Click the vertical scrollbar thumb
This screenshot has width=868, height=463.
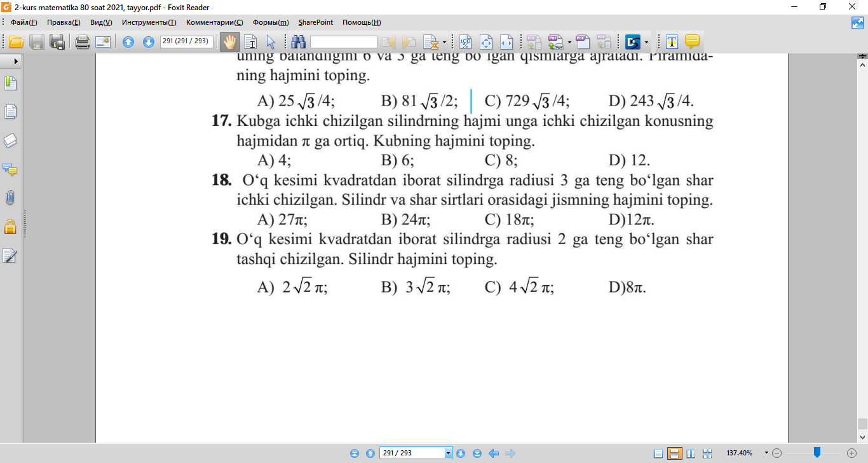coord(862,424)
